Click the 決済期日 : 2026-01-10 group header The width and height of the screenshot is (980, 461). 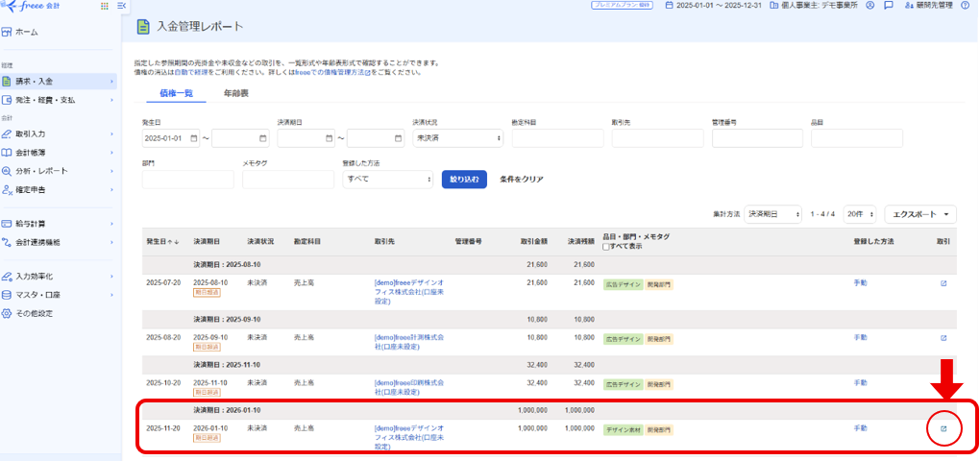point(226,410)
